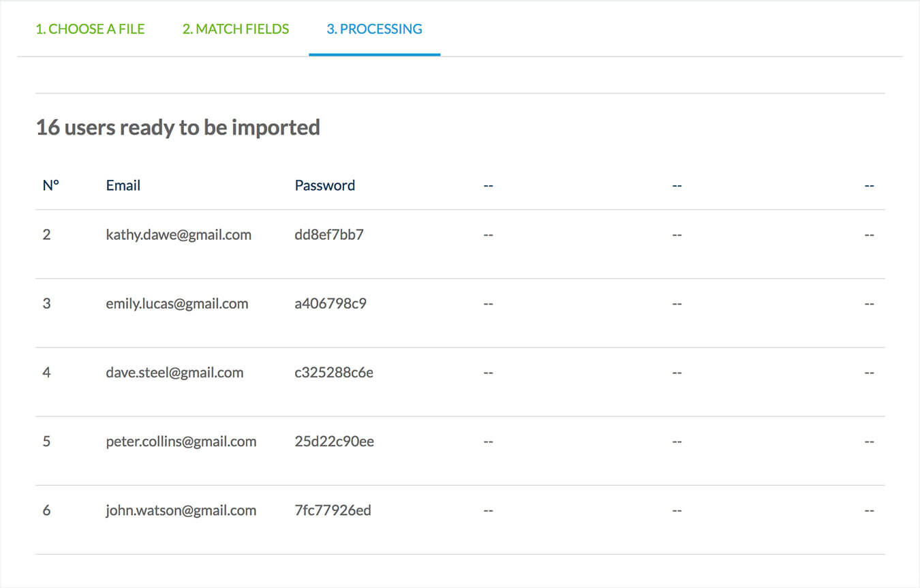Select password c325288c6e for Dave

point(334,373)
